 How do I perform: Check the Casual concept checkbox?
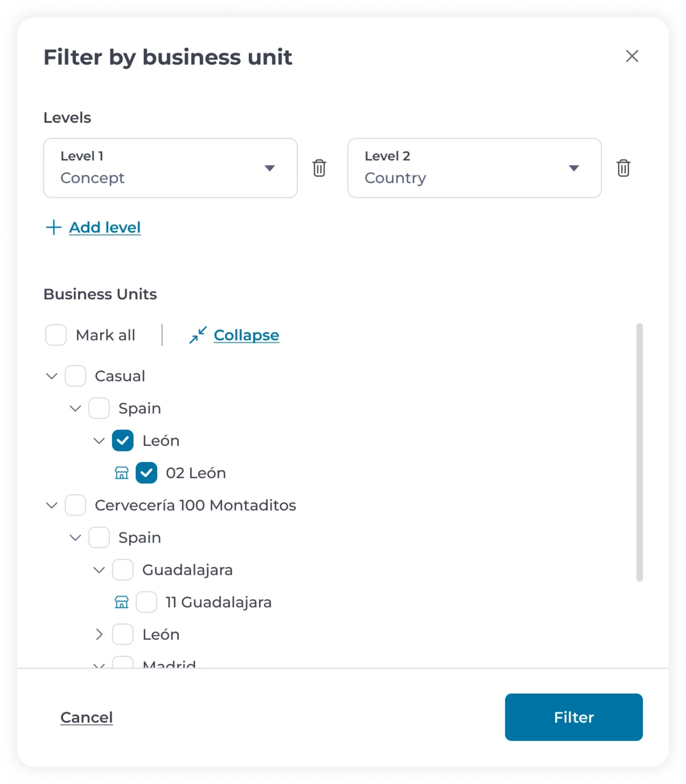(x=75, y=376)
